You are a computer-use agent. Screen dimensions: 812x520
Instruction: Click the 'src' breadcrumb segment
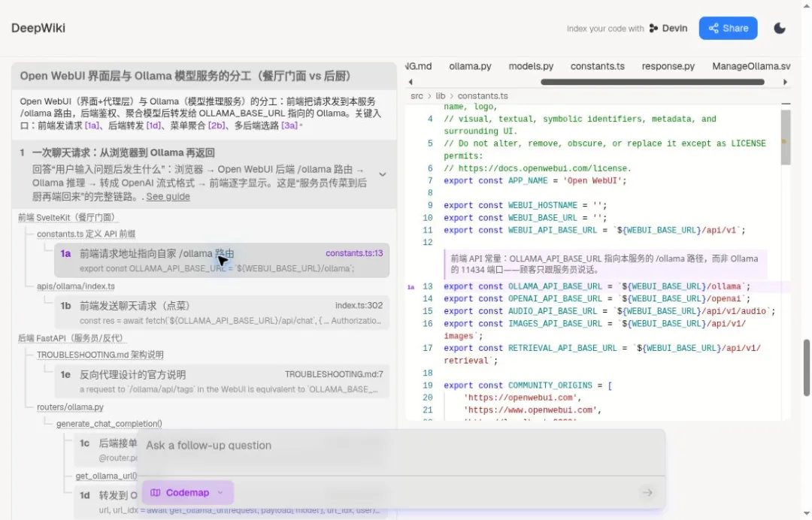click(x=417, y=95)
